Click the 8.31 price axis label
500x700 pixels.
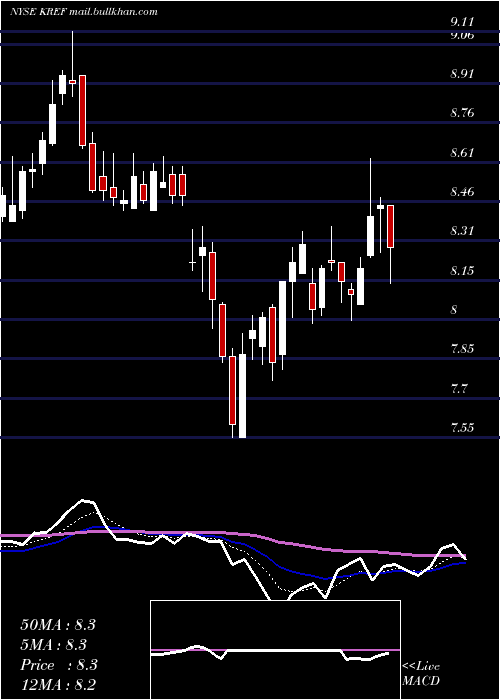pos(462,231)
